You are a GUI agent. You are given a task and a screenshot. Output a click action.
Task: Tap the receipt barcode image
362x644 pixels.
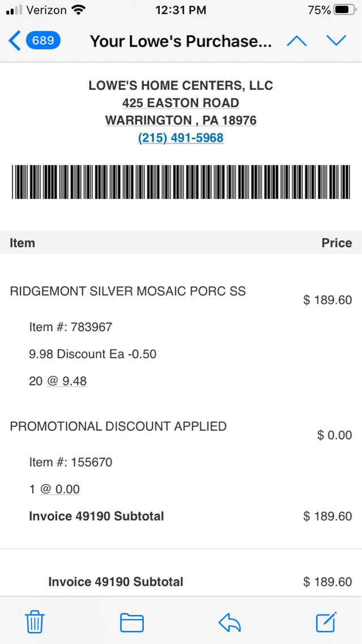181,182
